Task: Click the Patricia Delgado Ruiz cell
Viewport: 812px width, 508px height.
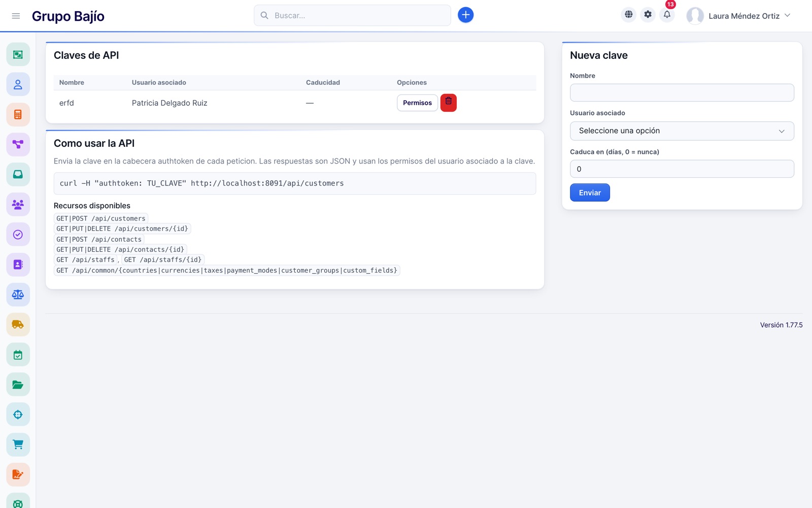Action: coord(170,103)
